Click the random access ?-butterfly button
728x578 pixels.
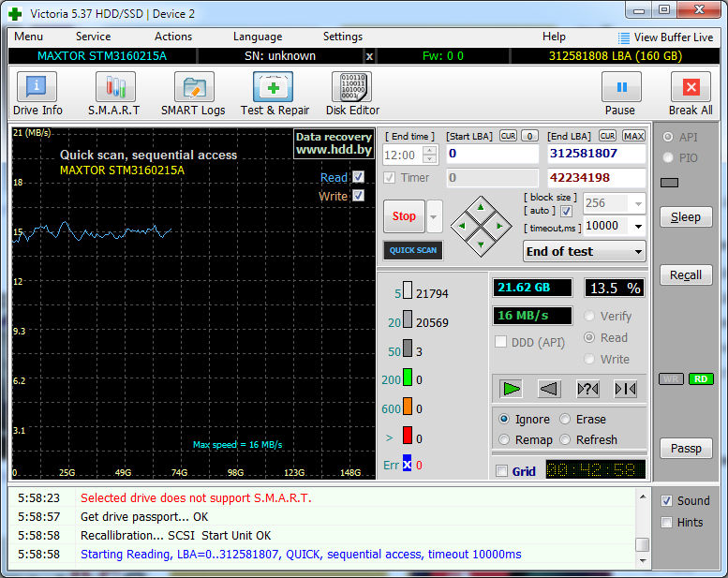click(587, 389)
